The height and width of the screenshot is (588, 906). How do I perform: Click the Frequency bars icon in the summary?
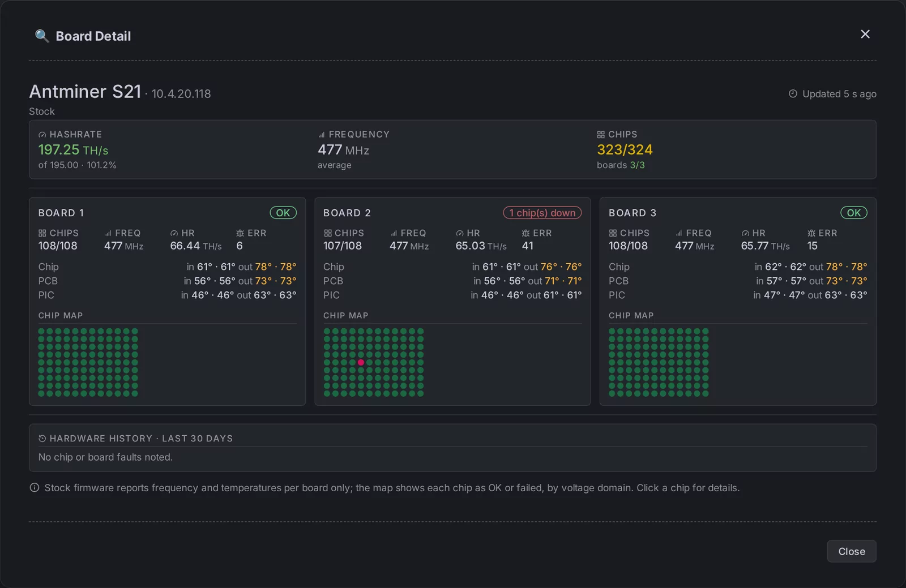[x=322, y=135]
